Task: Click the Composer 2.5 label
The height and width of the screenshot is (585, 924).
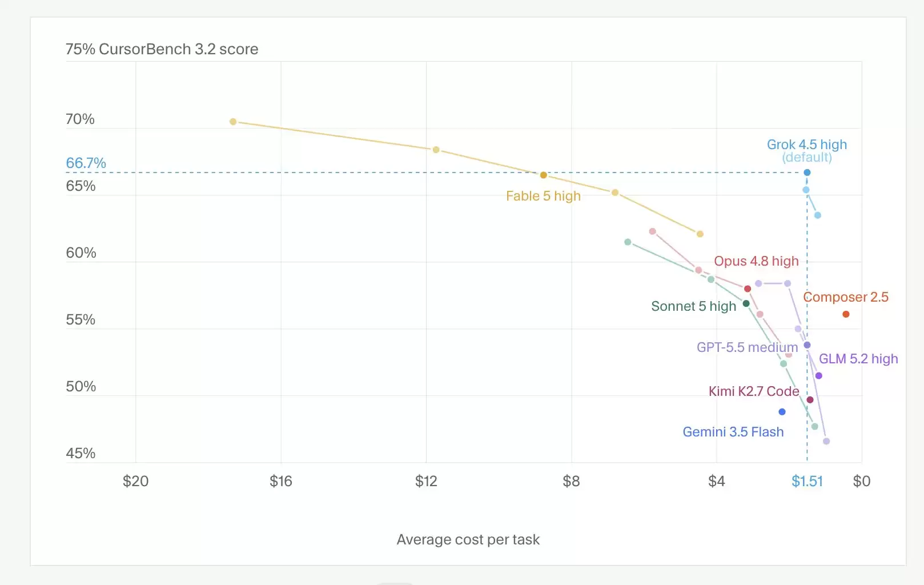Action: click(x=846, y=297)
